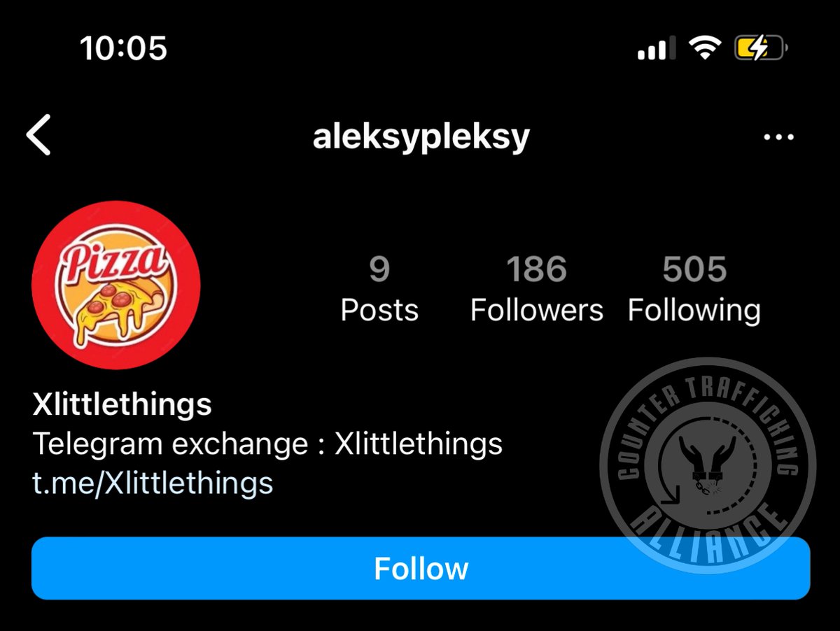This screenshot has height=631, width=840.
Task: Tap the Posts label text
Action: (x=379, y=310)
